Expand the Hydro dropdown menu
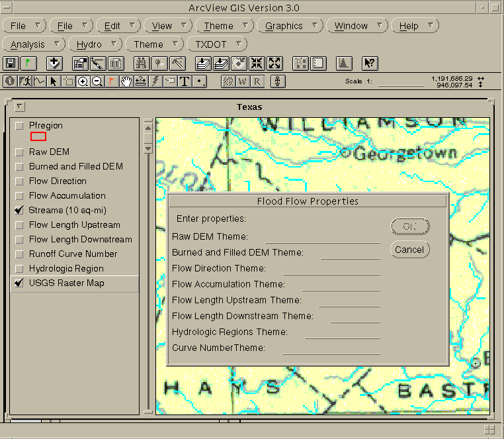The width and height of the screenshot is (504, 439). coord(96,44)
